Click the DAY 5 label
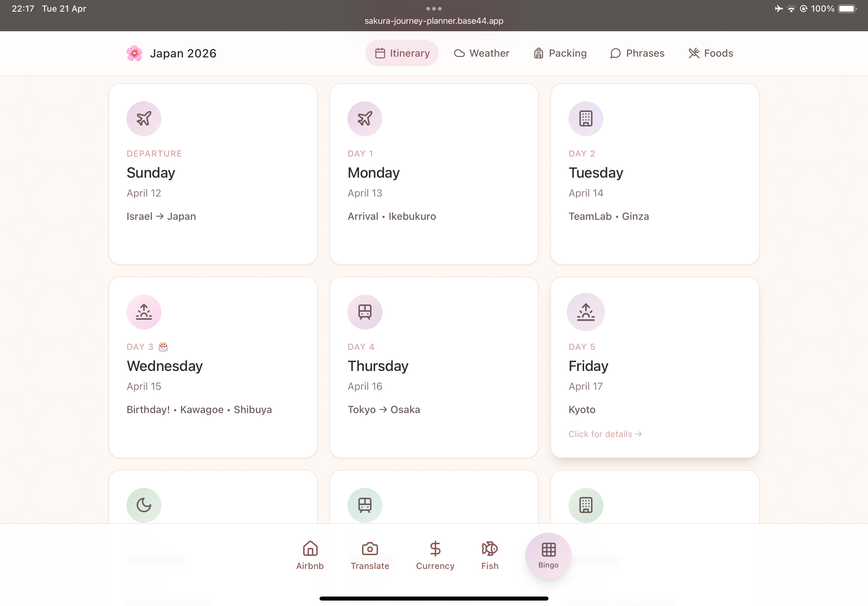 (x=582, y=347)
